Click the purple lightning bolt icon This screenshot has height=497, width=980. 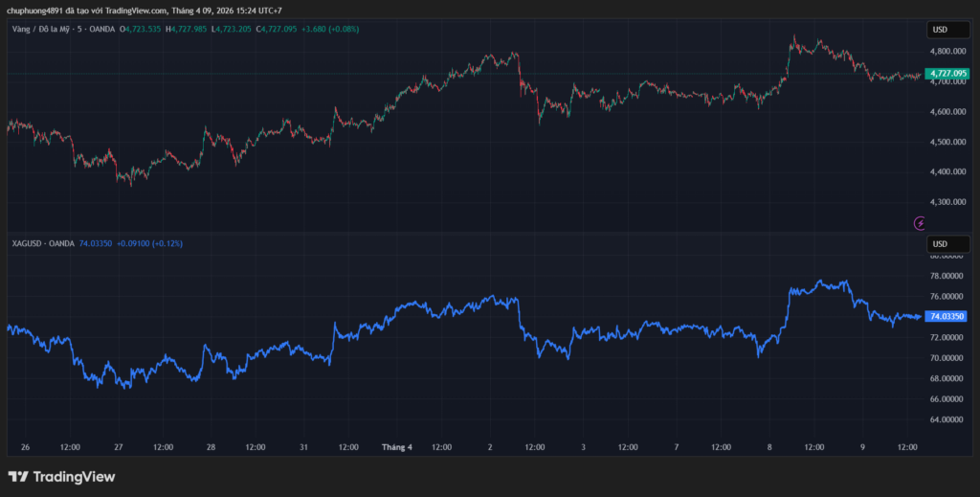click(921, 223)
